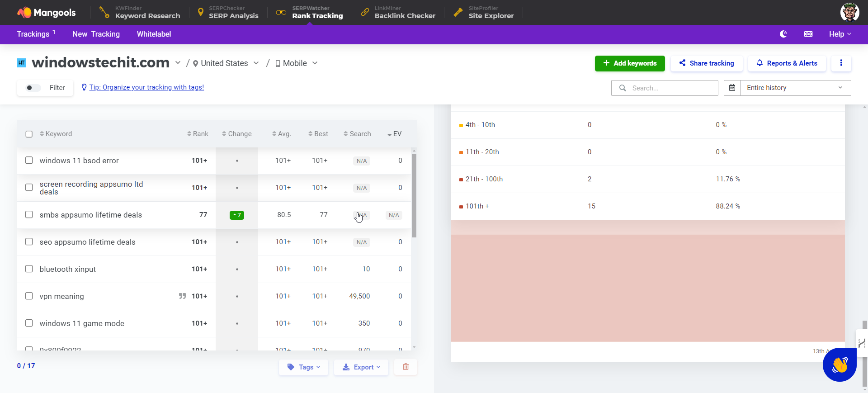Viewport: 868px width, 393px height.
Task: Click the United States location pin icon
Action: [x=195, y=64]
